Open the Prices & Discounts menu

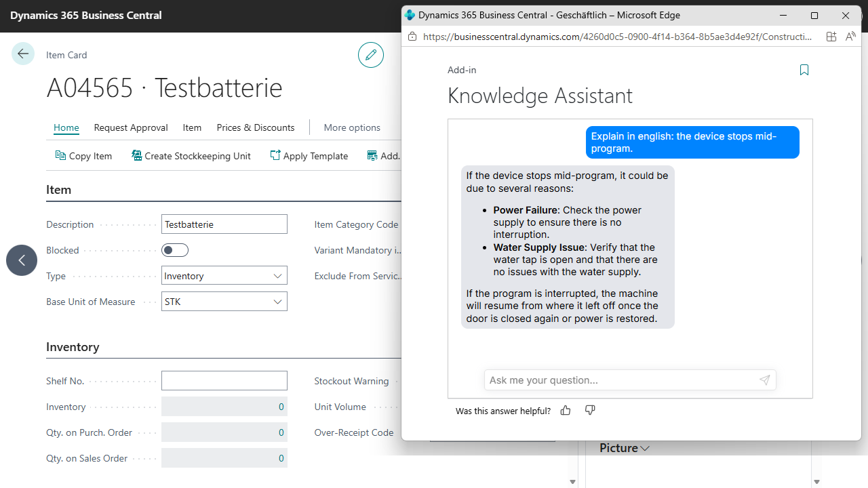[x=256, y=127]
